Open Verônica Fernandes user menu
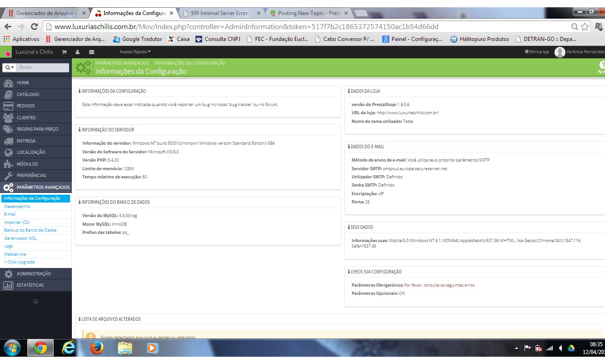 tap(580, 52)
